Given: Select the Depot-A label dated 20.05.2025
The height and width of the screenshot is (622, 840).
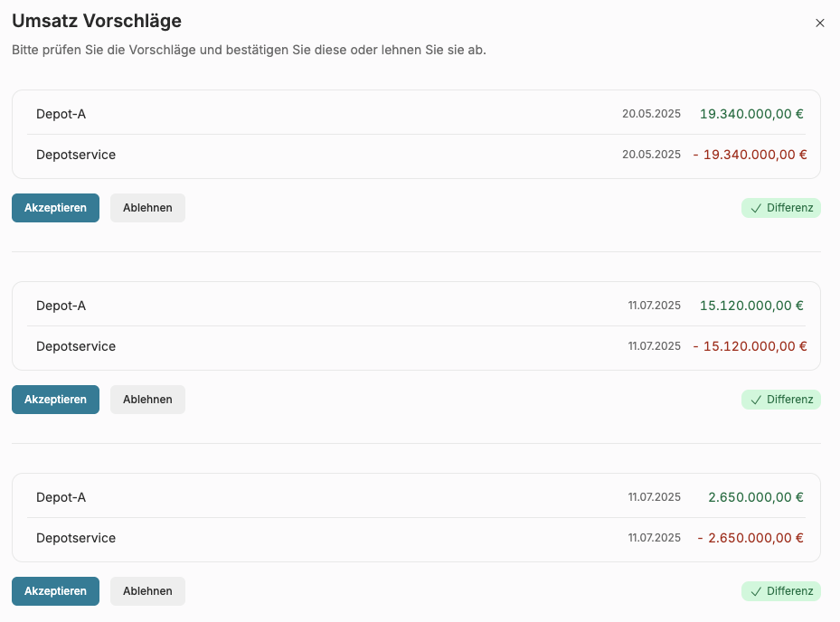Looking at the screenshot, I should [61, 114].
